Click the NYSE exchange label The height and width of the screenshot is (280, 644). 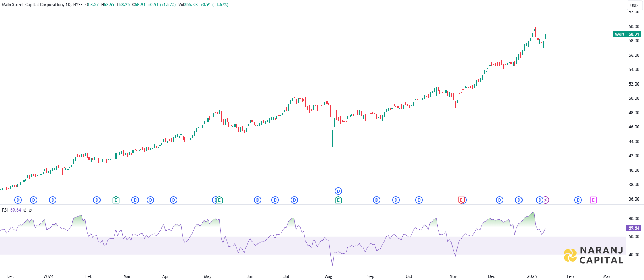click(x=78, y=5)
